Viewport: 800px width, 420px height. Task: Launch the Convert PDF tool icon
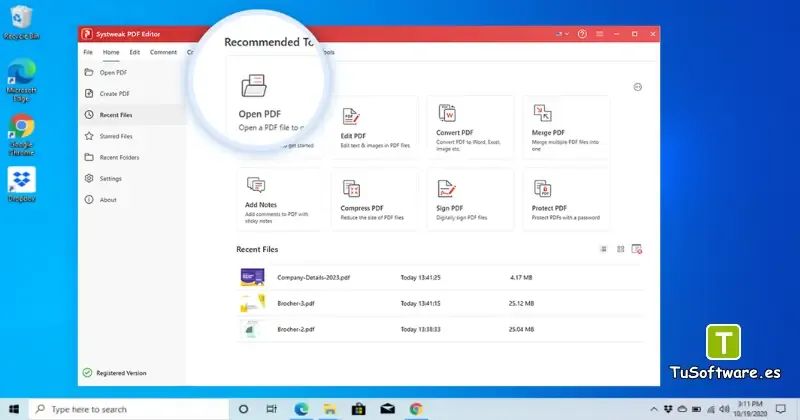click(x=447, y=113)
